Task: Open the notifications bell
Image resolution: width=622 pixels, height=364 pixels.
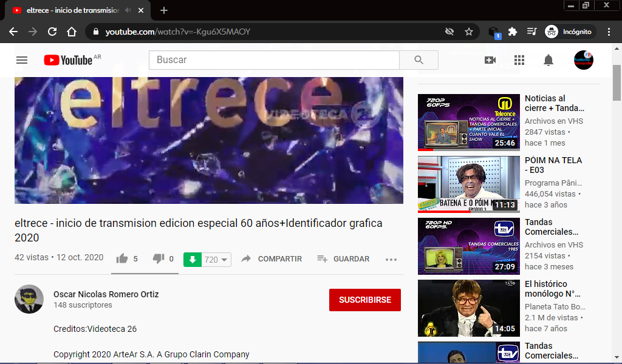Action: pos(549,60)
